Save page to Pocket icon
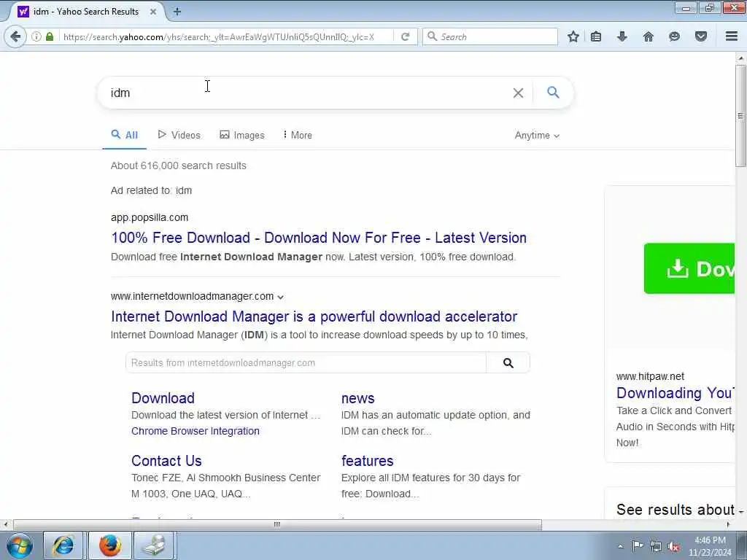Viewport: 747px width, 560px height. [x=701, y=36]
